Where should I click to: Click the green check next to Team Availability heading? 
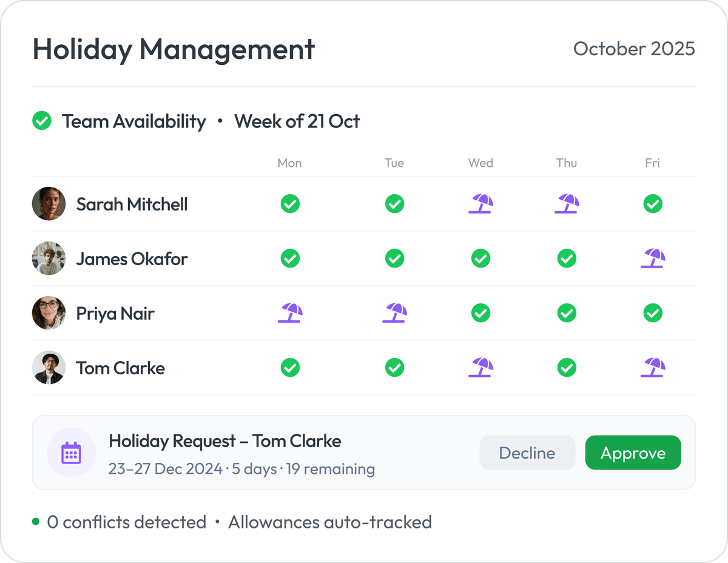(x=41, y=121)
